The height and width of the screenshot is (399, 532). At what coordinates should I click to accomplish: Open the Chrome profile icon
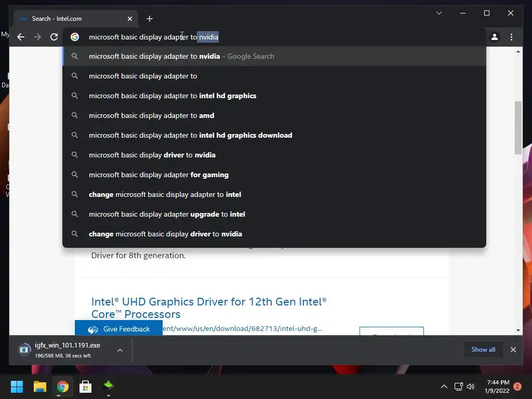coord(495,37)
